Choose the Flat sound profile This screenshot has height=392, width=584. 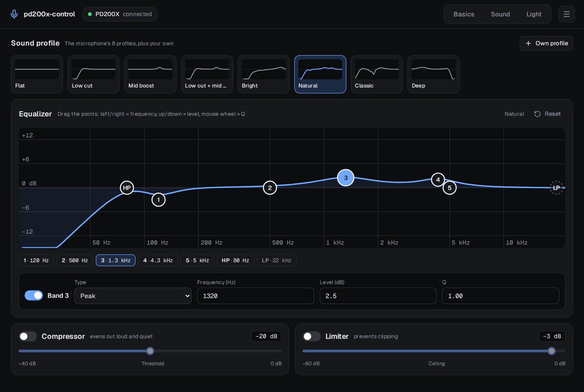tap(37, 74)
